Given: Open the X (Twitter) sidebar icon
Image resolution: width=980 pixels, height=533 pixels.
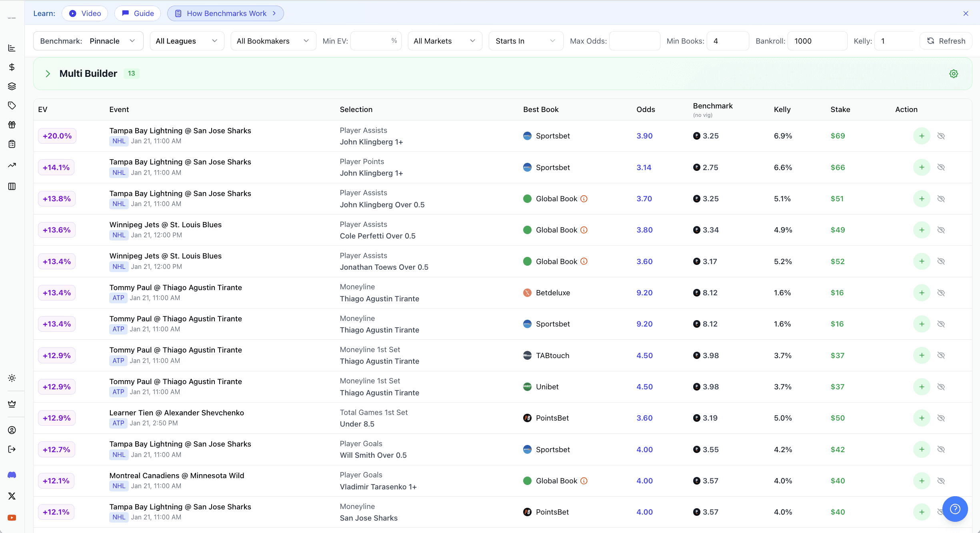Looking at the screenshot, I should click(x=12, y=496).
